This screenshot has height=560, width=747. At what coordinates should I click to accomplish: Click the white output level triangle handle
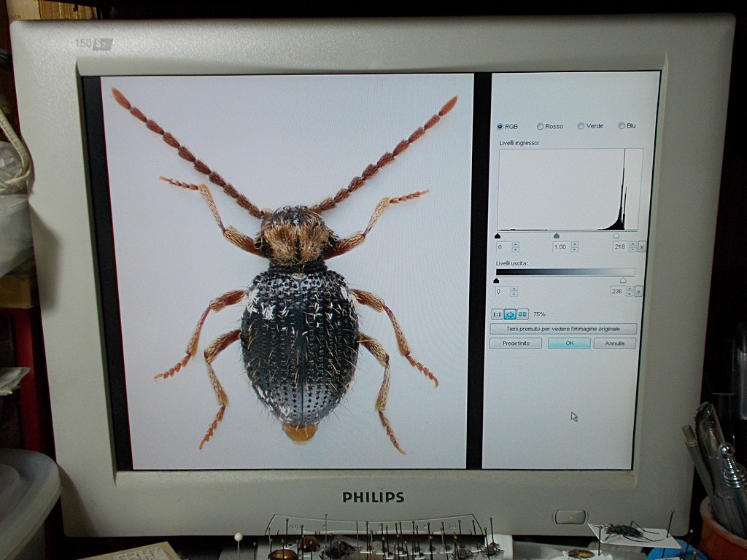pos(622,280)
